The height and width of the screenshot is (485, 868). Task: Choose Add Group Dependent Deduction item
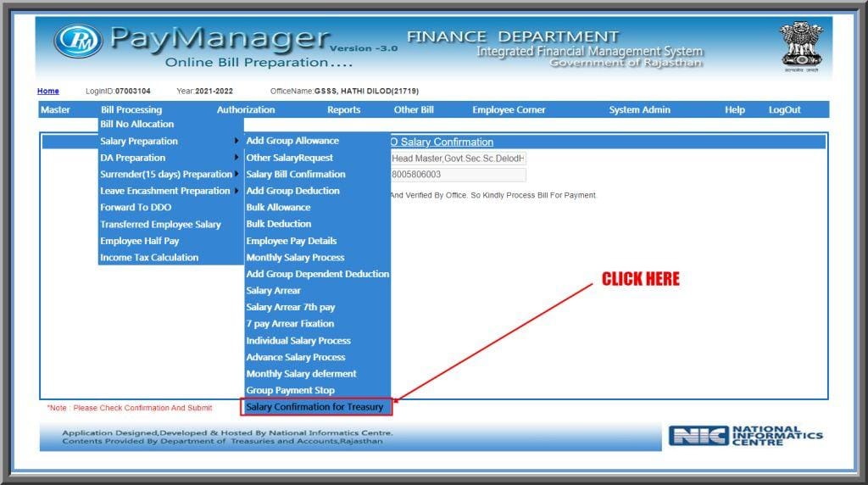(318, 274)
